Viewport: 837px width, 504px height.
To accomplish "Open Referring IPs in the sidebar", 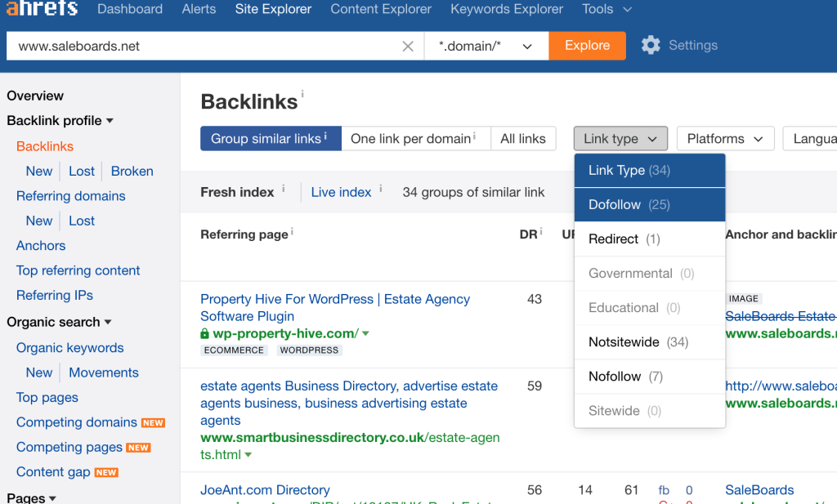I will point(55,295).
